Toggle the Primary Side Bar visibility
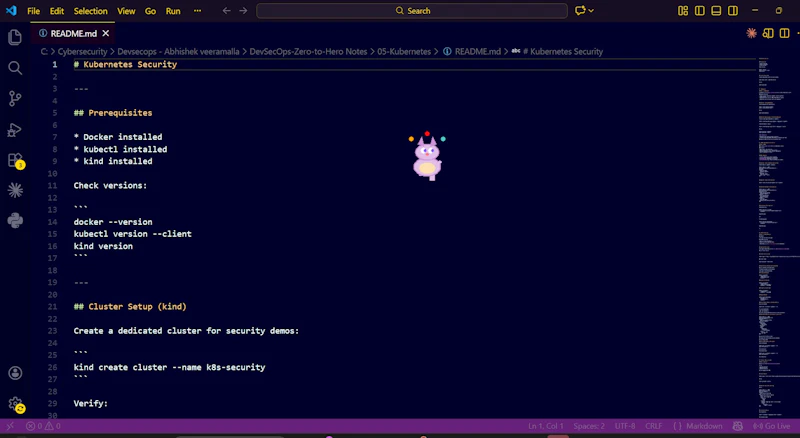Image resolution: width=800 pixels, height=438 pixels. tap(699, 11)
